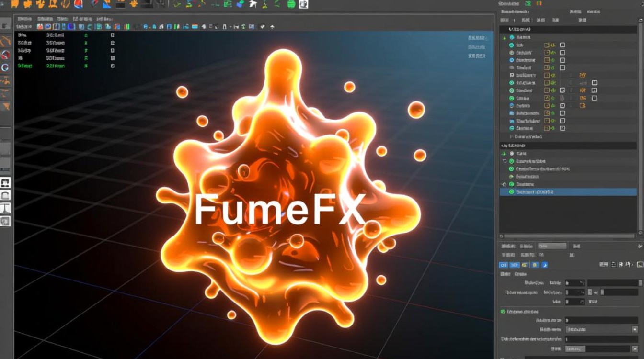This screenshot has height=359, width=644.
Task: Click the dark input field above the combo box
Action: click(x=601, y=320)
